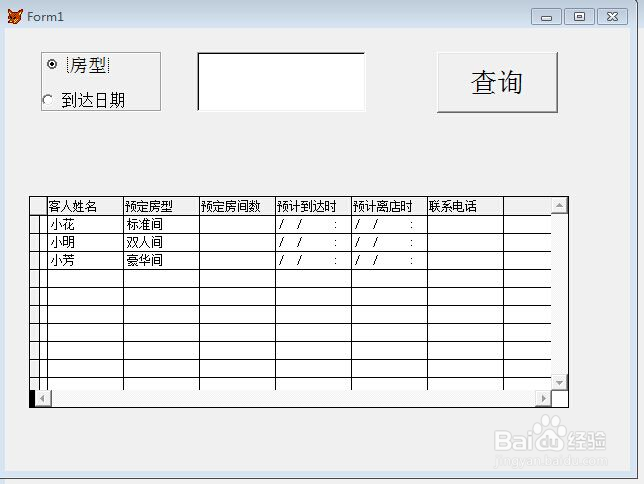The height and width of the screenshot is (484, 644).
Task: Close the Form1 window
Action: click(612, 17)
